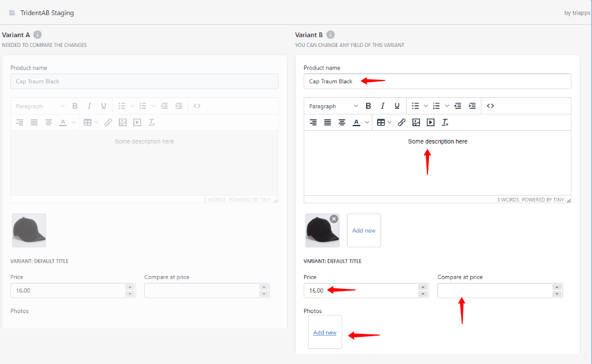Click the italic icon in Variant A editor

(x=89, y=106)
